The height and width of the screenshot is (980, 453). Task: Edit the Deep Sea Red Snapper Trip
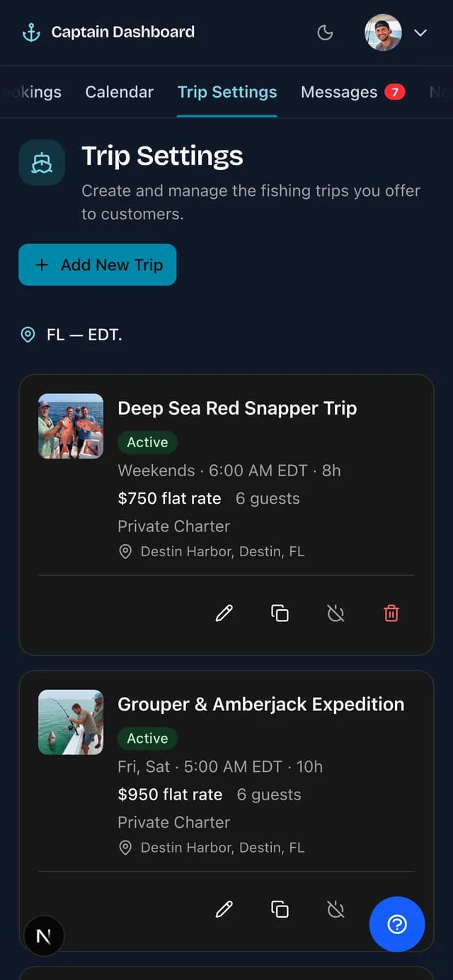tap(224, 613)
